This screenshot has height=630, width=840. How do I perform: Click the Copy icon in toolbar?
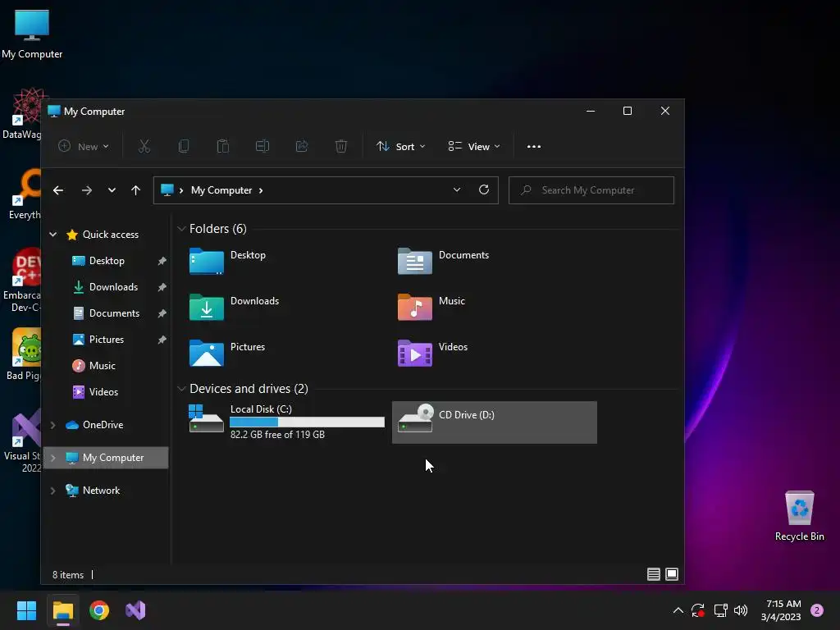(184, 146)
